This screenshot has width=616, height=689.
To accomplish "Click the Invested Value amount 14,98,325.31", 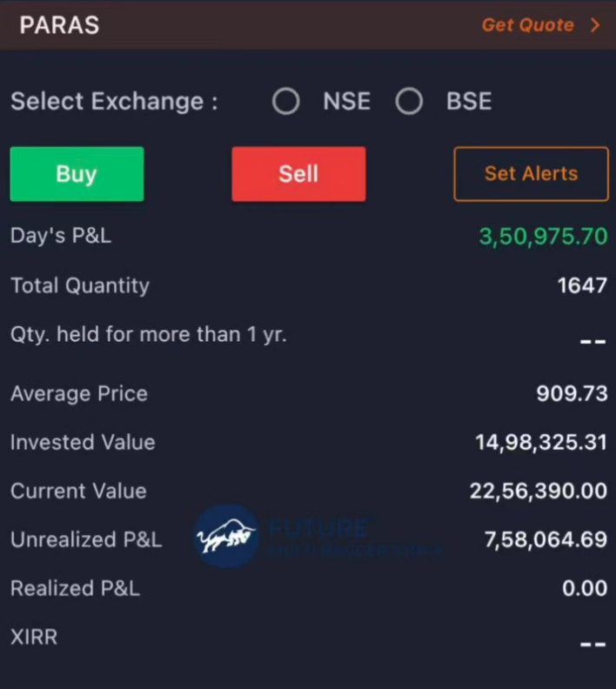I will click(x=541, y=442).
